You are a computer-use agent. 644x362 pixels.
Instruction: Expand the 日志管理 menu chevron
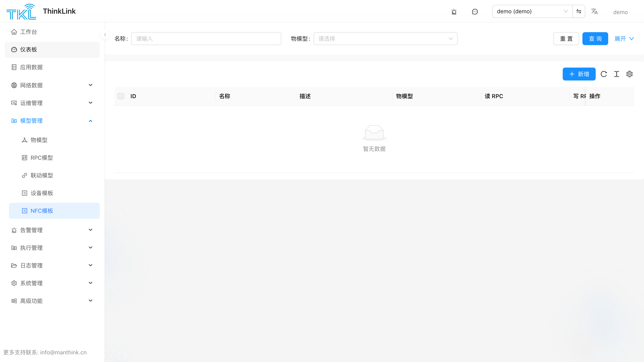click(x=91, y=265)
